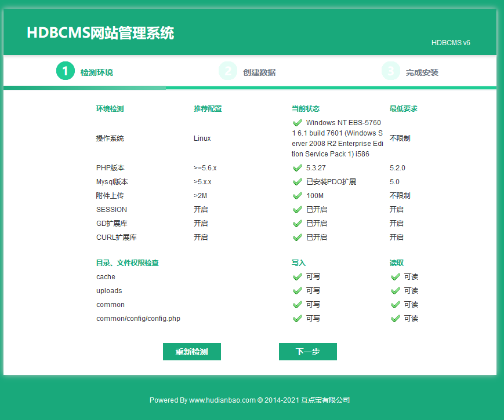Click the SESSION enabled checkmark icon
504x420 pixels.
pyautogui.click(x=298, y=210)
